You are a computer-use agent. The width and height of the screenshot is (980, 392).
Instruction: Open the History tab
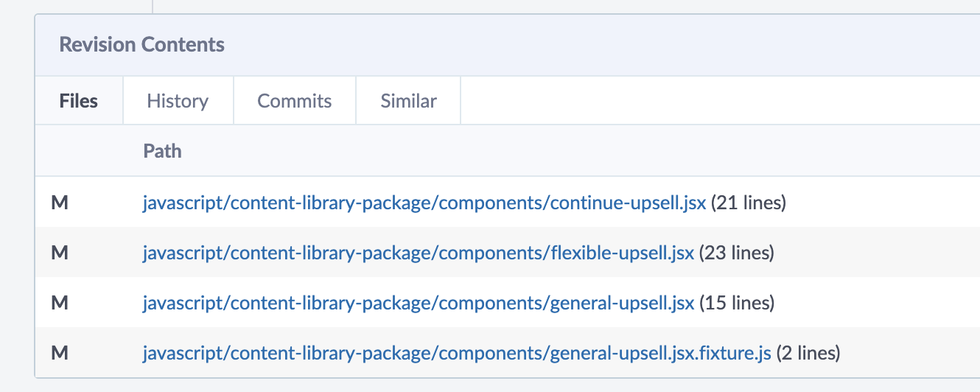point(178,101)
